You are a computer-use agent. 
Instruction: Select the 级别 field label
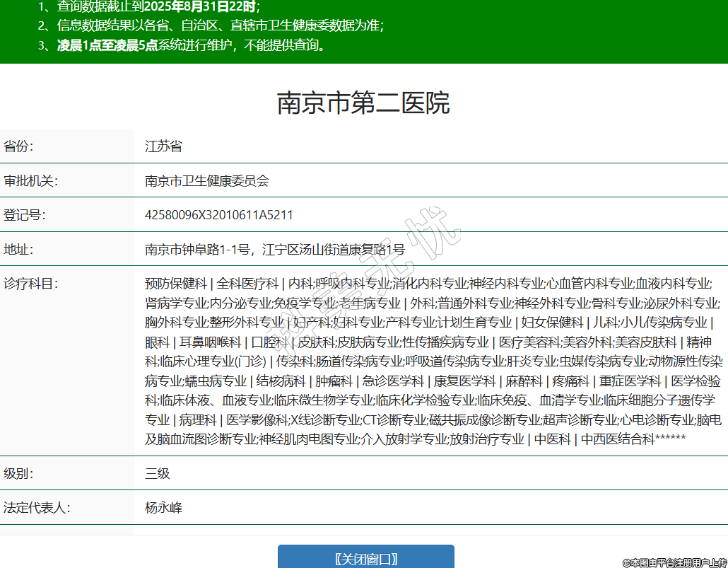(x=19, y=473)
